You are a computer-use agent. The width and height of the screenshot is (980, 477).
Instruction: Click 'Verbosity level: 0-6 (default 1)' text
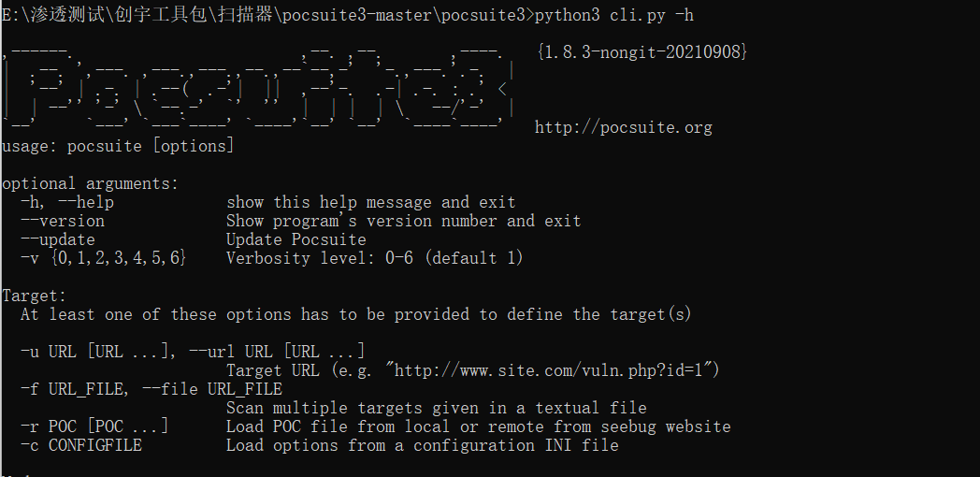click(x=375, y=258)
